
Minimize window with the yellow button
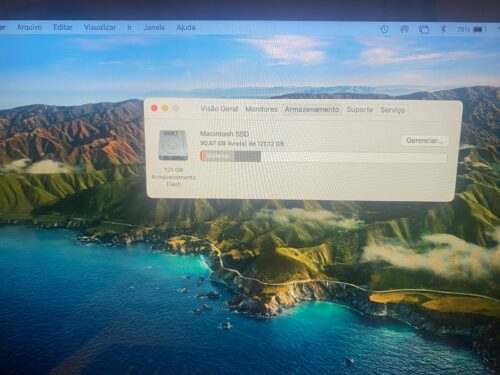tap(165, 108)
